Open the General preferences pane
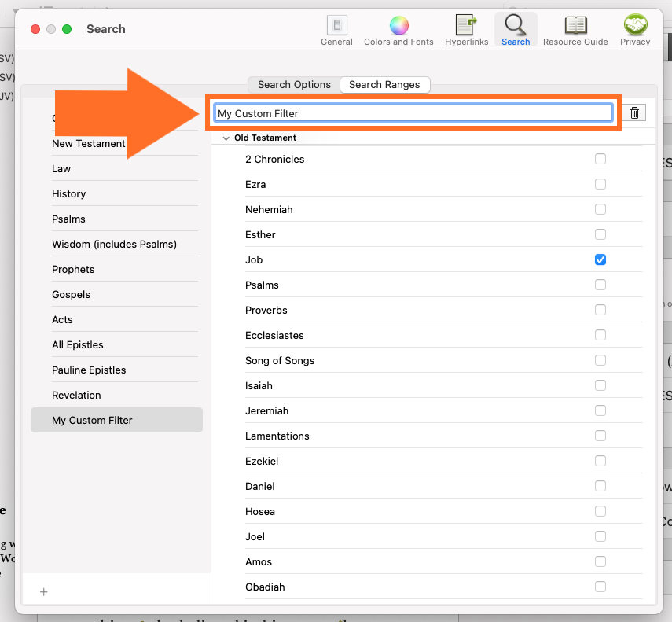672x622 pixels. coord(336,30)
